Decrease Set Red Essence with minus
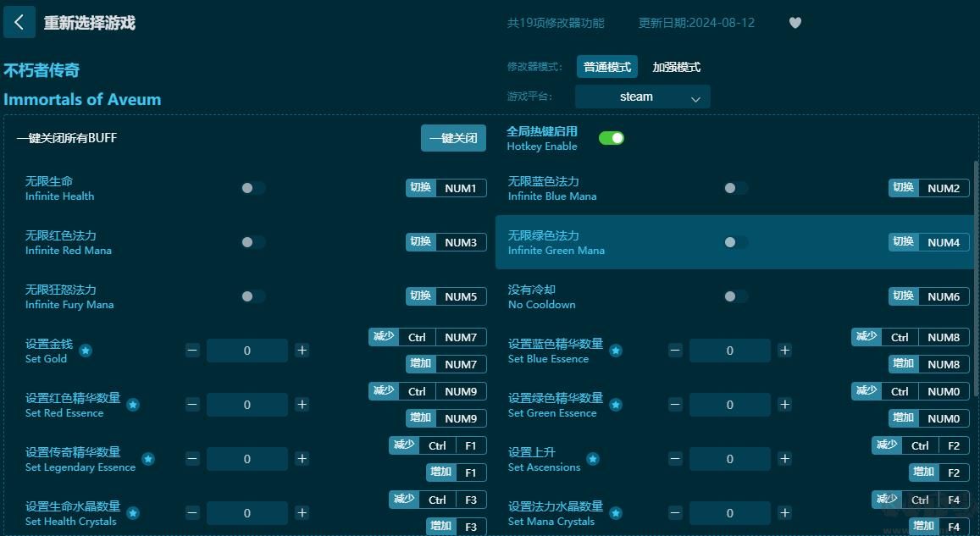Screen dimensions: 980x536 coord(192,405)
